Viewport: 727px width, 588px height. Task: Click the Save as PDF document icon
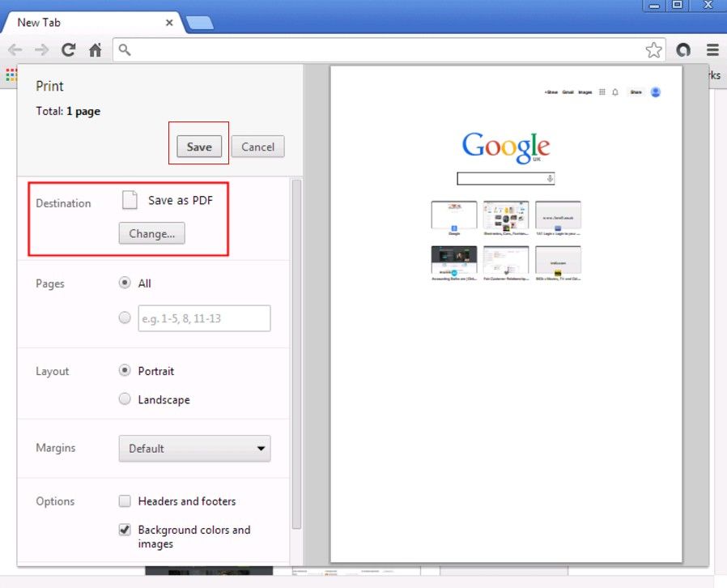[x=130, y=200]
